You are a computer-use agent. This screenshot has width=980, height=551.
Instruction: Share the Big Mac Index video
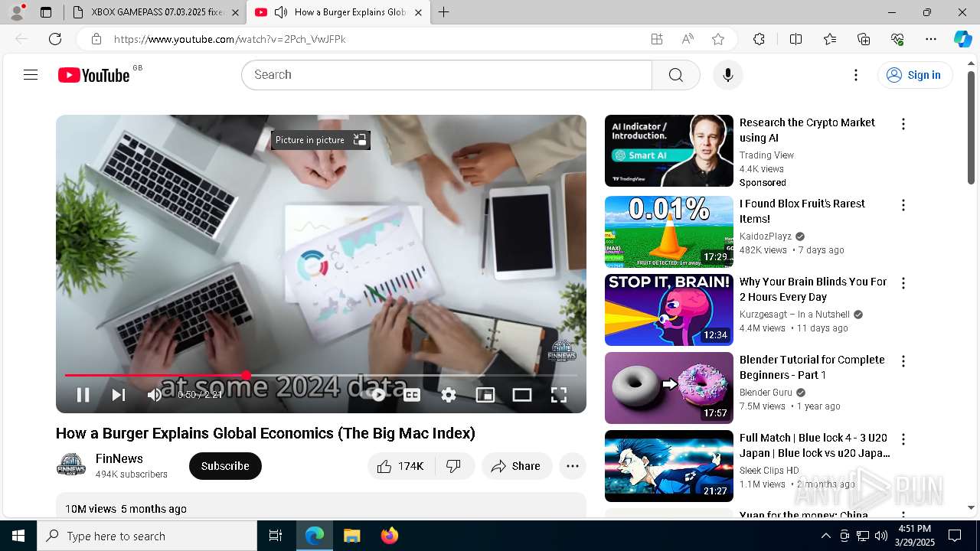(x=517, y=466)
